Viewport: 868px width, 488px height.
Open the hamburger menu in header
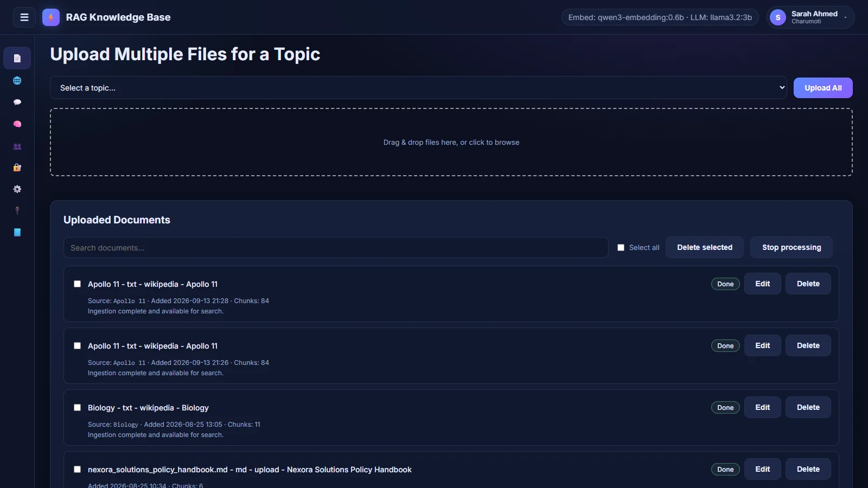click(24, 17)
